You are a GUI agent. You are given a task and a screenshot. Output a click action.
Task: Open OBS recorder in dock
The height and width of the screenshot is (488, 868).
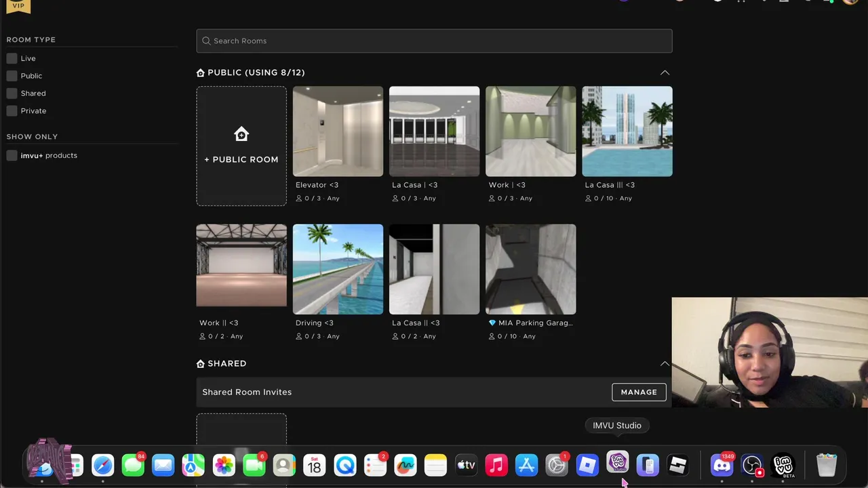(x=752, y=465)
